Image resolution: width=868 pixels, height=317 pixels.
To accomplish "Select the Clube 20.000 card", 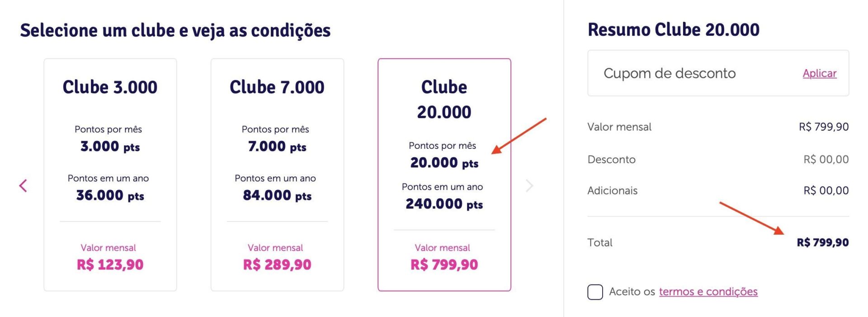I will coord(444,175).
